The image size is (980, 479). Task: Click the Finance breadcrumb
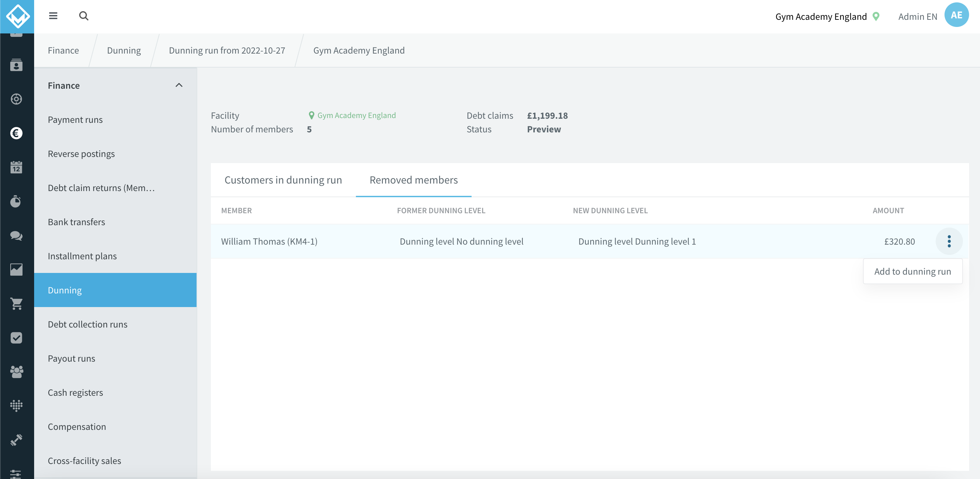tap(63, 50)
